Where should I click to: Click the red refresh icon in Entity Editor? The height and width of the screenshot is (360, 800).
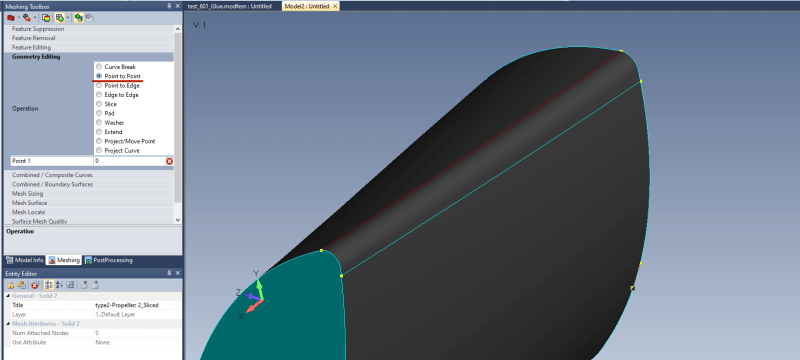tap(35, 285)
